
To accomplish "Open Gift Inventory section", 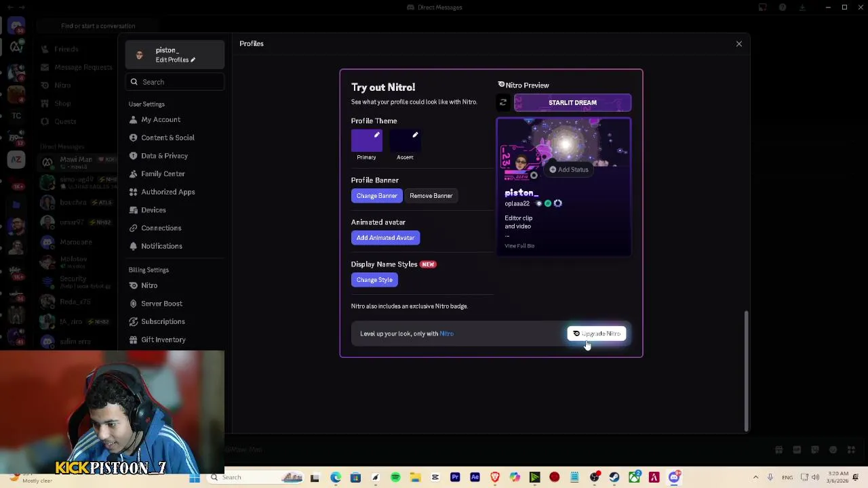I will (174, 340).
